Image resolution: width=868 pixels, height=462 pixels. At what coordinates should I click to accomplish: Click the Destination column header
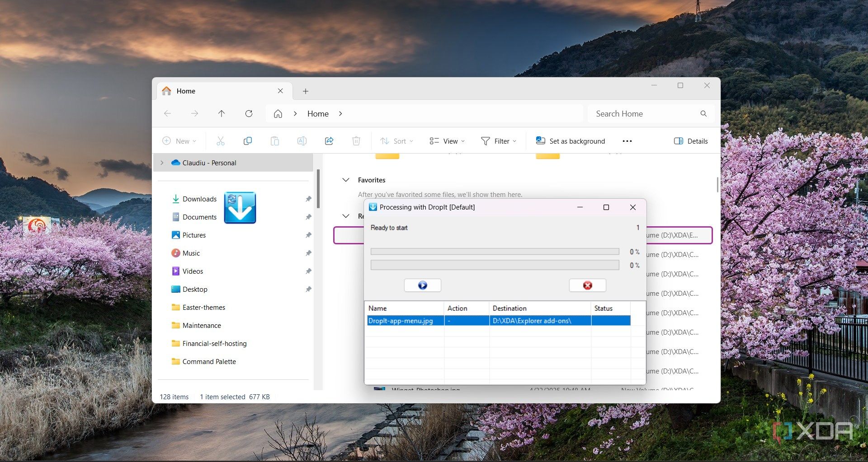coord(540,308)
